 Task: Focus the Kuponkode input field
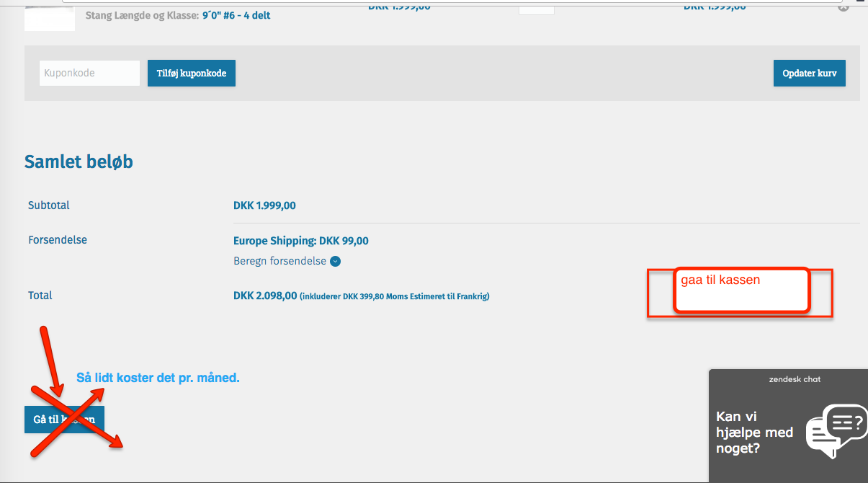pyautogui.click(x=89, y=73)
